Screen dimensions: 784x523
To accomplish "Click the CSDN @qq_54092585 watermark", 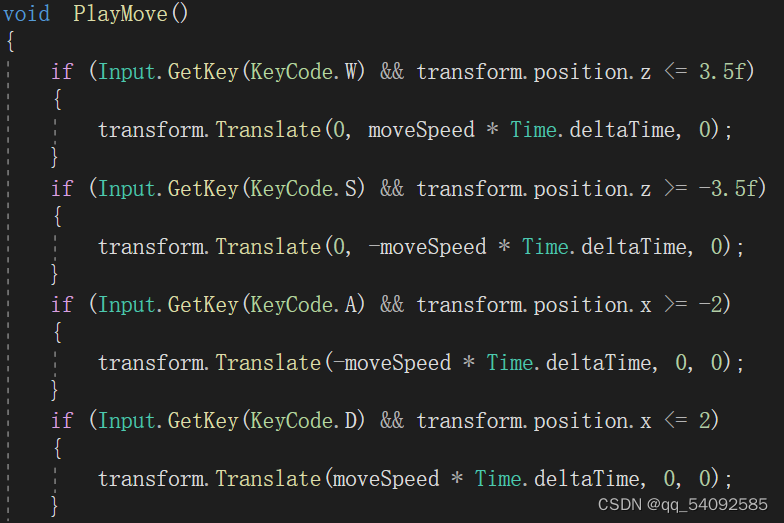I will (682, 504).
